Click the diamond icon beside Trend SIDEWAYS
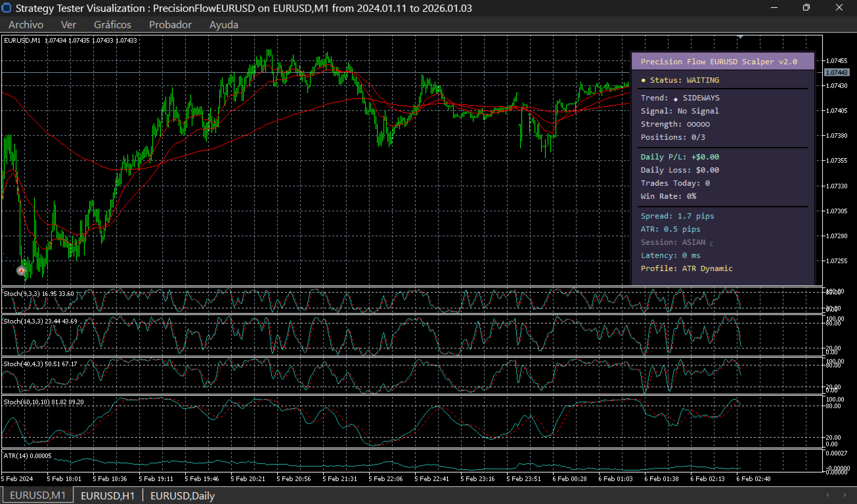The width and height of the screenshot is (857, 504). [x=676, y=98]
